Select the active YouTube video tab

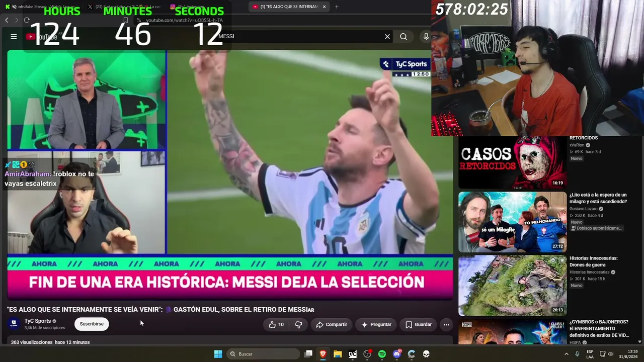pos(289,7)
